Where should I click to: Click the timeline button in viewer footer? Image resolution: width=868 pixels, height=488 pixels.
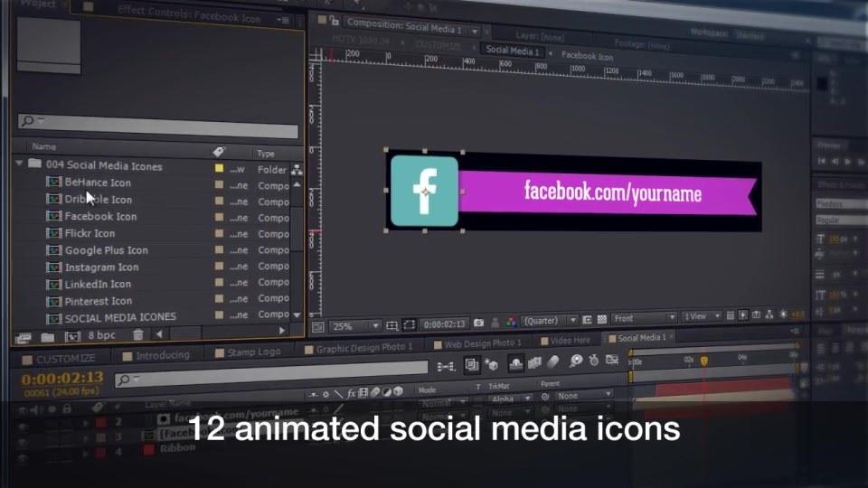(756, 314)
